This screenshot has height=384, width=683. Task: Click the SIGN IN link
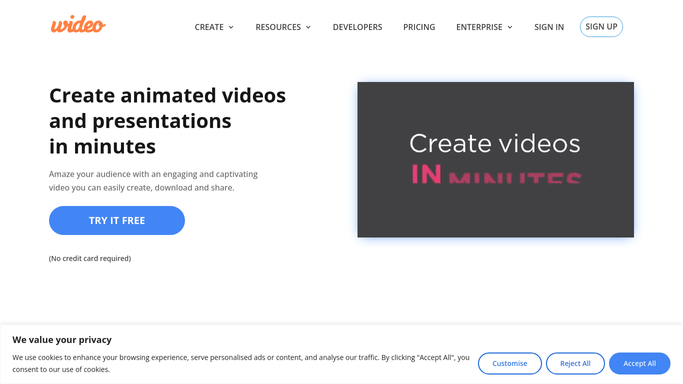(x=549, y=27)
